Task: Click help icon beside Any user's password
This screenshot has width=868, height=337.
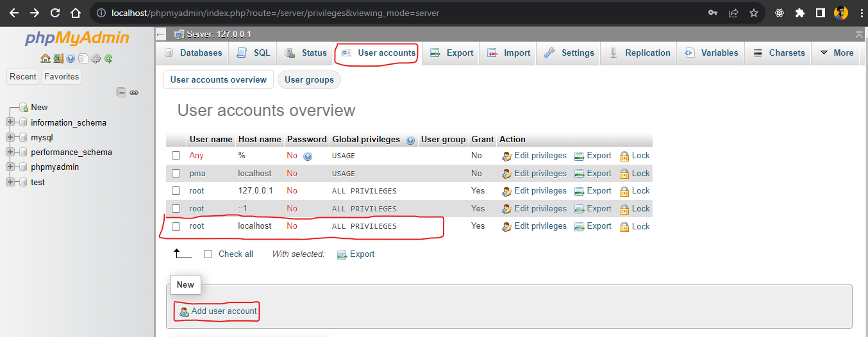Action: pyautogui.click(x=308, y=156)
